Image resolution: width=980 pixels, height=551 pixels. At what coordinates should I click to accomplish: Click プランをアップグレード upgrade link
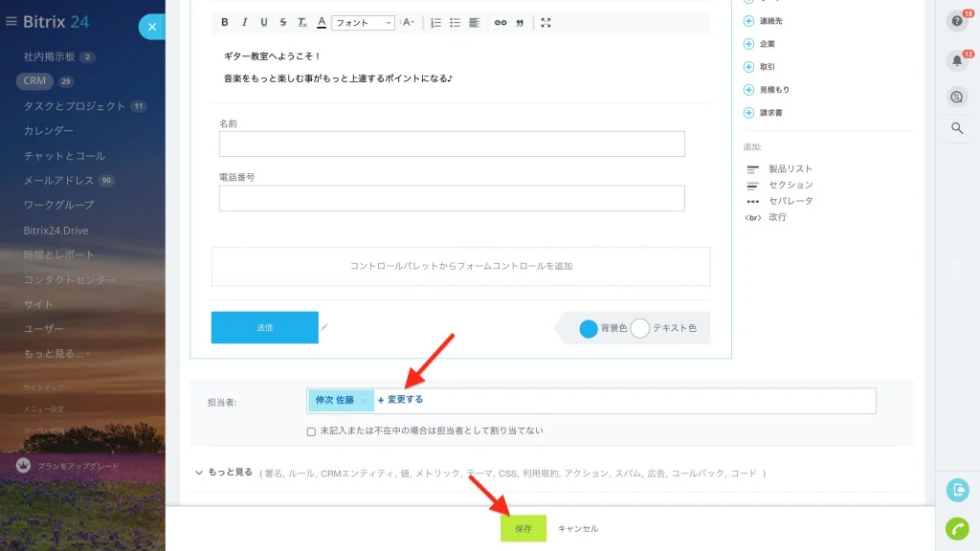click(78, 466)
